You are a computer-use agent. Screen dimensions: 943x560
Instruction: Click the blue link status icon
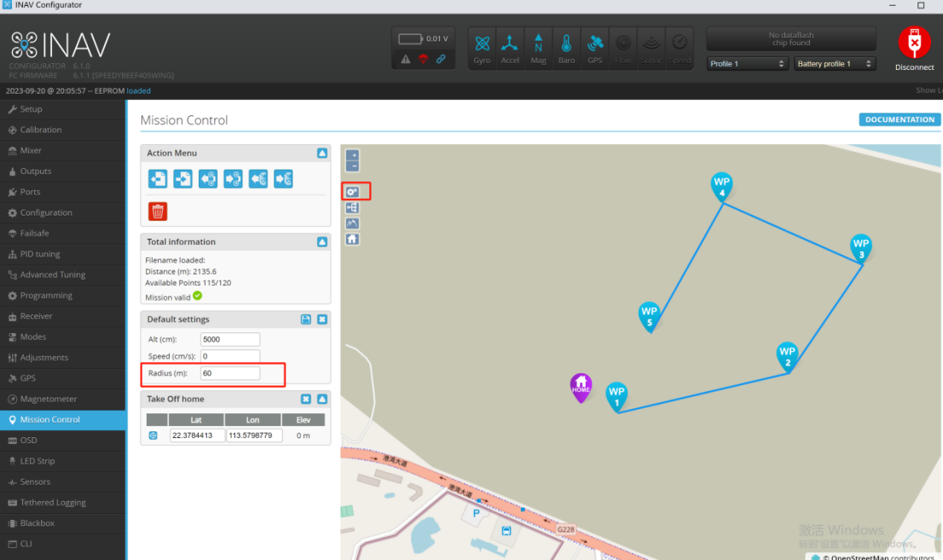point(441,59)
